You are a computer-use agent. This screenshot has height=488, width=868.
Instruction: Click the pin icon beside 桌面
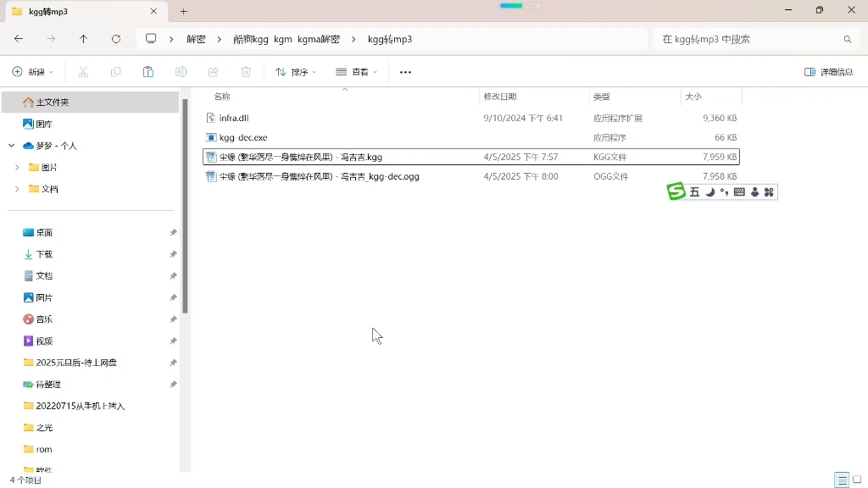[173, 232]
